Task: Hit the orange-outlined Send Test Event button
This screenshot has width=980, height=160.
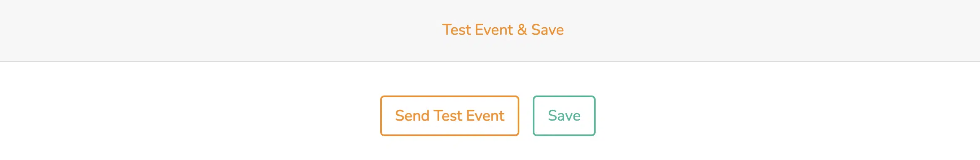Action: 449,116
